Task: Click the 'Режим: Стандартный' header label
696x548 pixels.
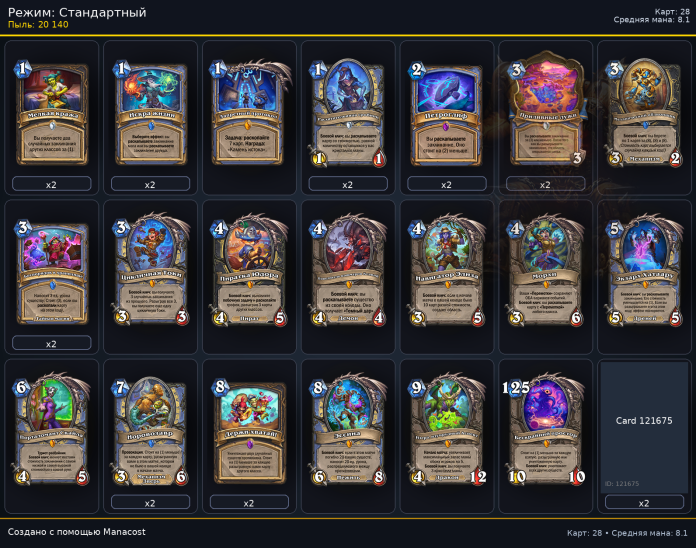Action: tap(77, 12)
